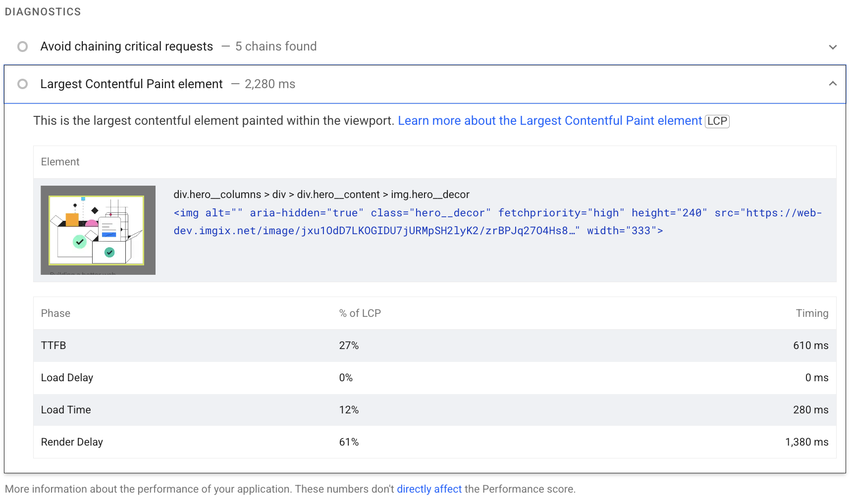Click the Load Time row showing 280 ms
The height and width of the screenshot is (504, 851).
click(x=198, y=409)
